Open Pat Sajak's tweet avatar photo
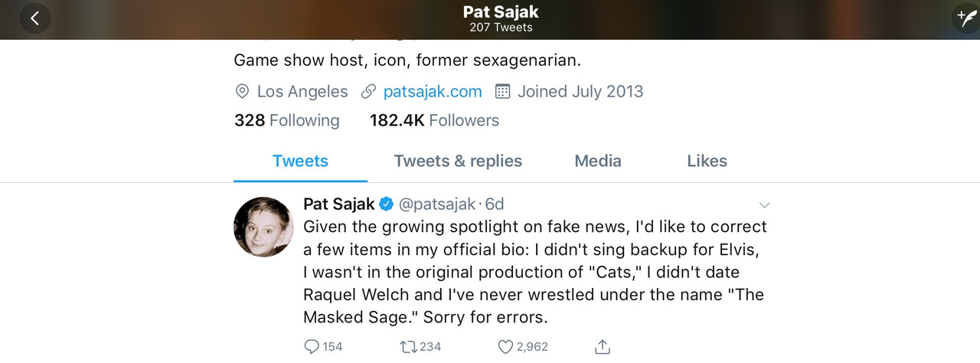The height and width of the screenshot is (363, 980). coord(263,227)
